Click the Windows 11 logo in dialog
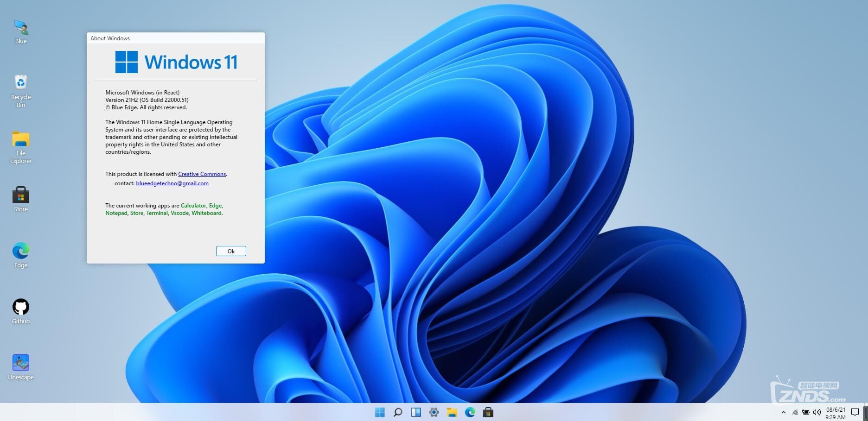This screenshot has height=421, width=868. pos(176,62)
